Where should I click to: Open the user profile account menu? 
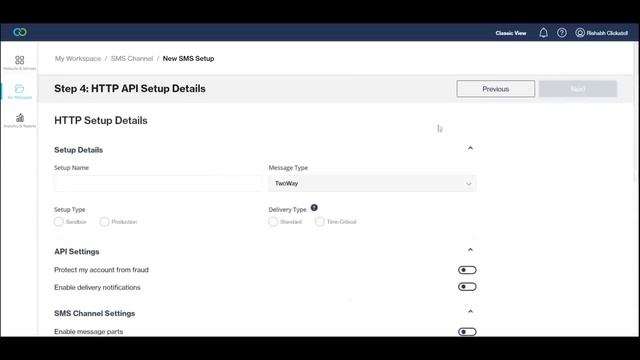(x=601, y=33)
